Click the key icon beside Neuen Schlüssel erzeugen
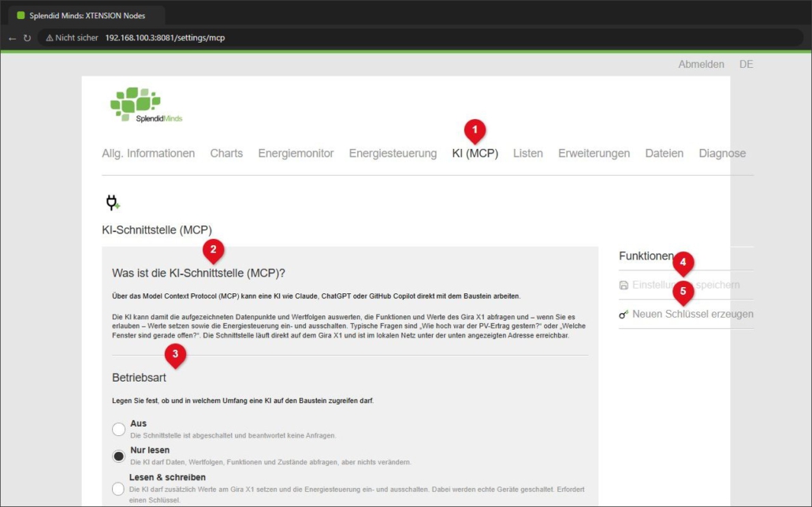Viewport: 812px width, 507px height. [624, 315]
